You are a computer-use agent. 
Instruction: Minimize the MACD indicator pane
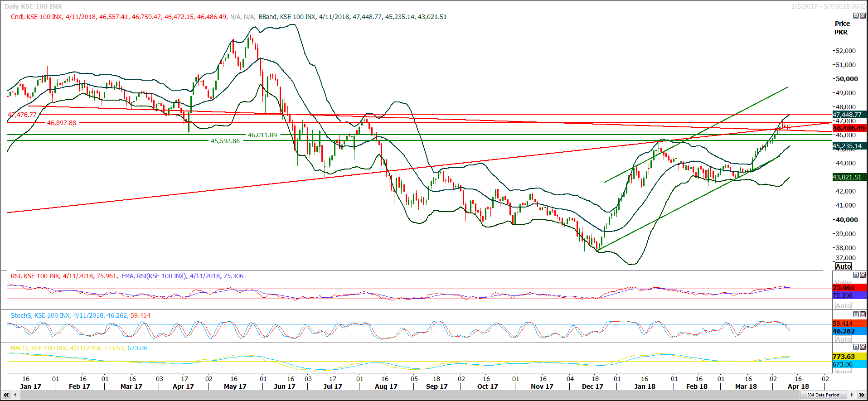856,347
